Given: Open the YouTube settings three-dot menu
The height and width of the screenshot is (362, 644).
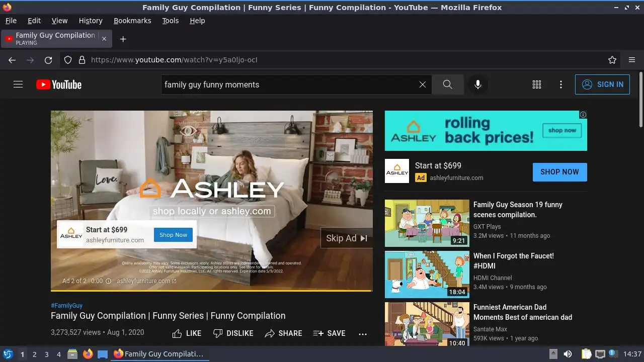Looking at the screenshot, I should 561,84.
